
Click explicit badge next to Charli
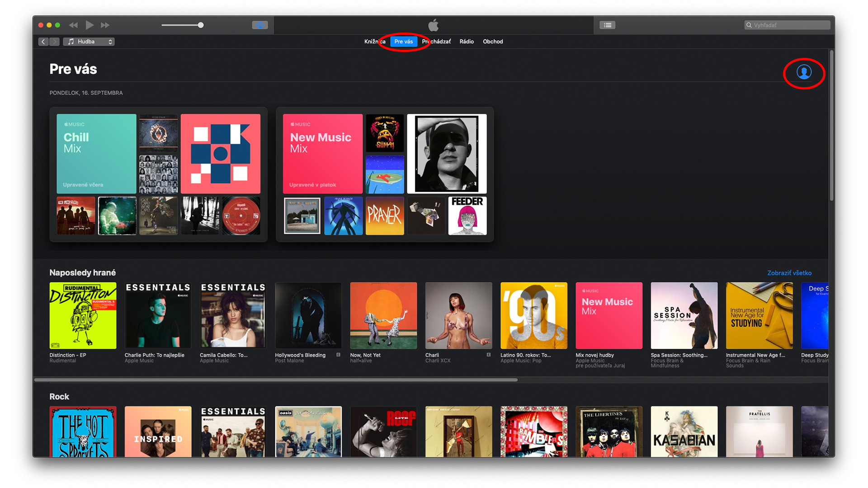[489, 355]
